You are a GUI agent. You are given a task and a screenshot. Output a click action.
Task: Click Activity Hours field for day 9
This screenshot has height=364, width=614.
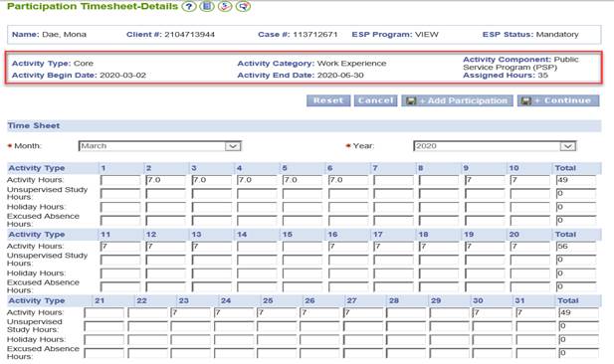point(485,180)
